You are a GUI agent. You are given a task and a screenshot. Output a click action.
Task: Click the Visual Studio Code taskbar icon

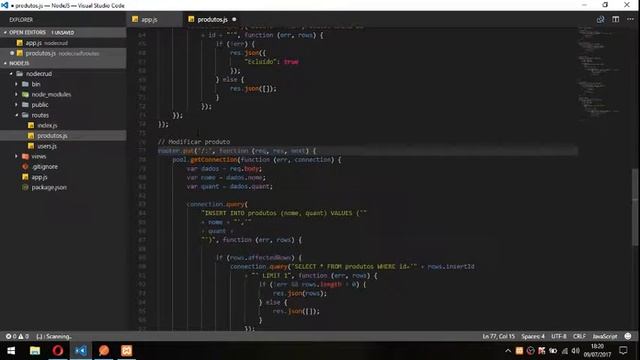(81, 351)
